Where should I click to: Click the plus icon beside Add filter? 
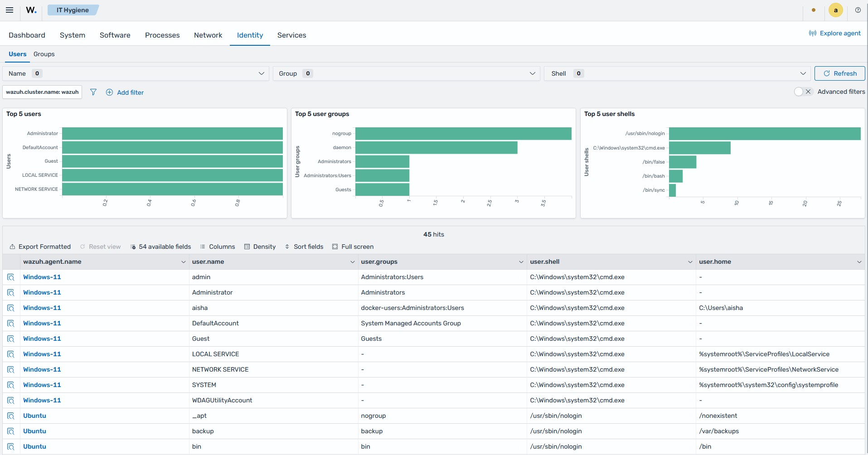[x=109, y=92]
